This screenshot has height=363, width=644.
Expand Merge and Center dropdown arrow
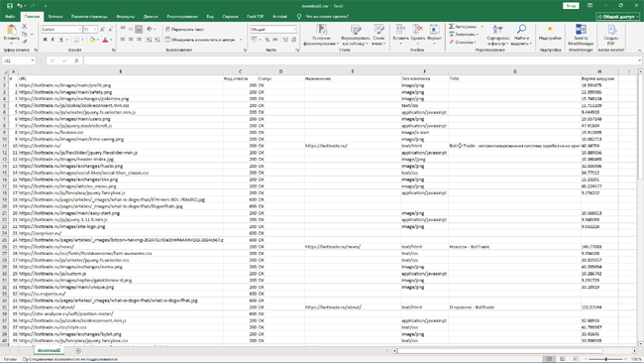(x=241, y=40)
